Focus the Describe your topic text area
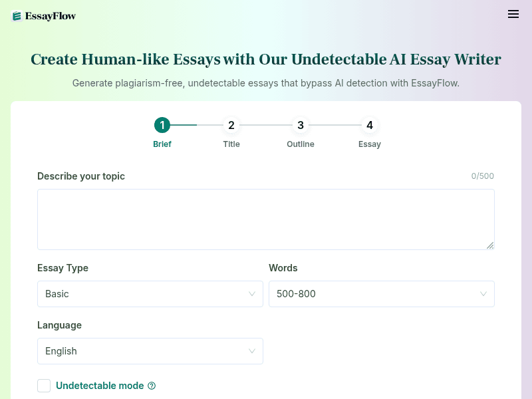The width and height of the screenshot is (532, 399). [x=266, y=219]
